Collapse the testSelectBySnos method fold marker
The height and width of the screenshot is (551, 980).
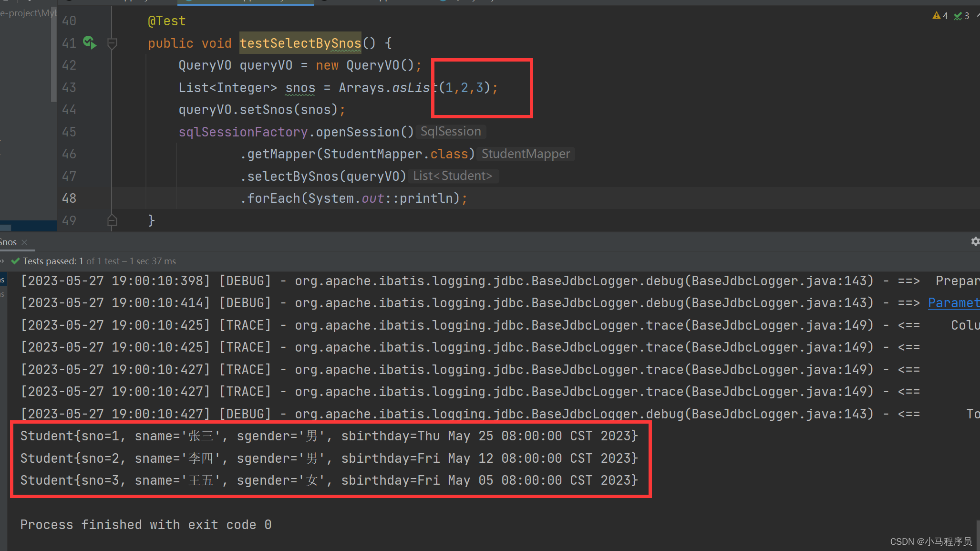(x=112, y=43)
